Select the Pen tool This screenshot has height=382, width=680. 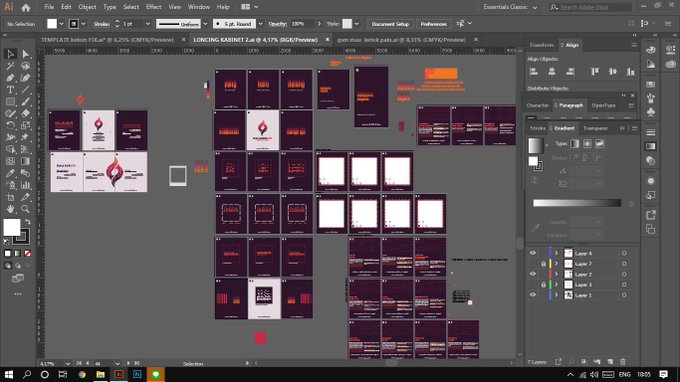click(x=10, y=78)
